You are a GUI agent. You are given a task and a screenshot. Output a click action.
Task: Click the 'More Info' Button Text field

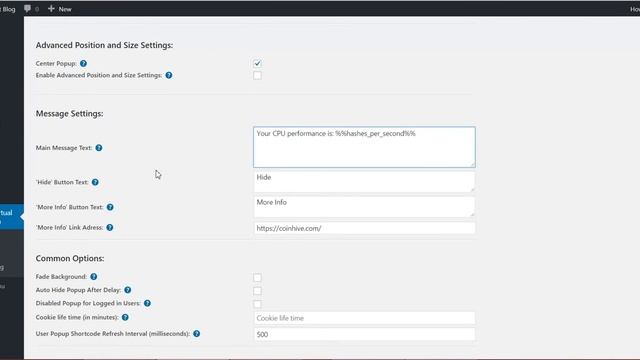pyautogui.click(x=364, y=207)
